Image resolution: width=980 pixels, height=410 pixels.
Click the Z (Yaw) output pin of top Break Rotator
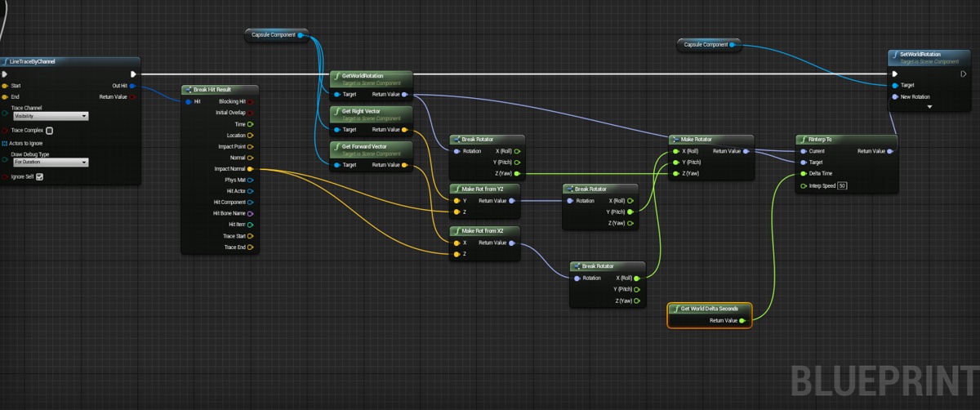tap(516, 173)
